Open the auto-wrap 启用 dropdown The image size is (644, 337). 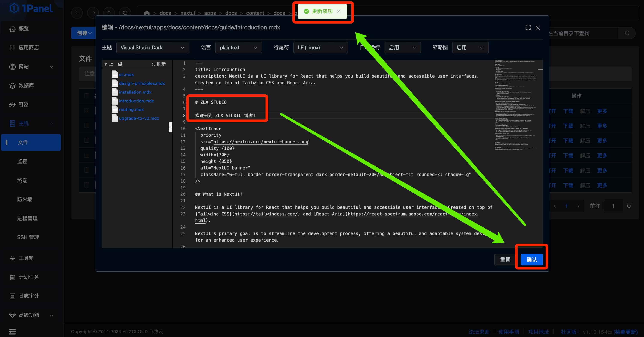tap(403, 48)
